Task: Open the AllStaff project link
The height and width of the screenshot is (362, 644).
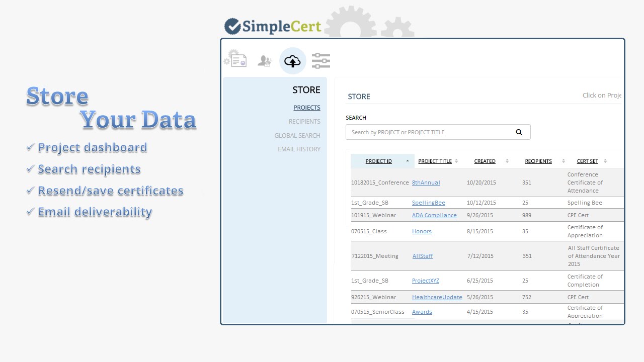Action: click(x=423, y=256)
